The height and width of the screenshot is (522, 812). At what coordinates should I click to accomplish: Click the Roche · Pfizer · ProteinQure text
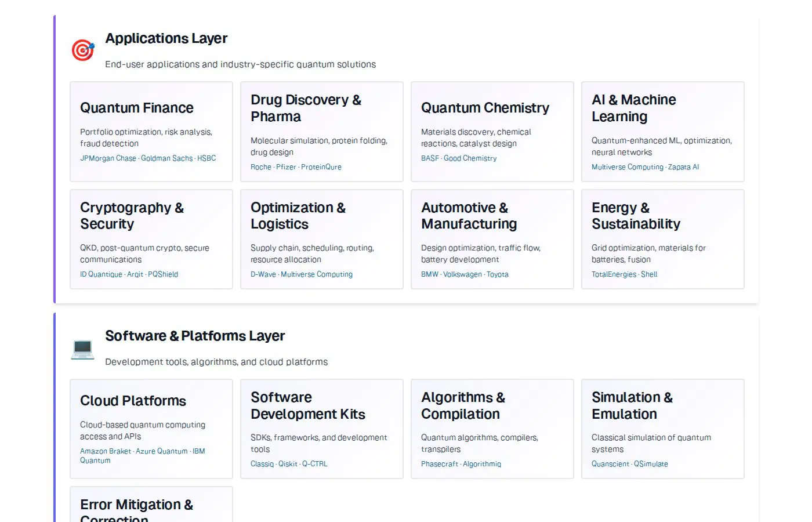coord(296,167)
